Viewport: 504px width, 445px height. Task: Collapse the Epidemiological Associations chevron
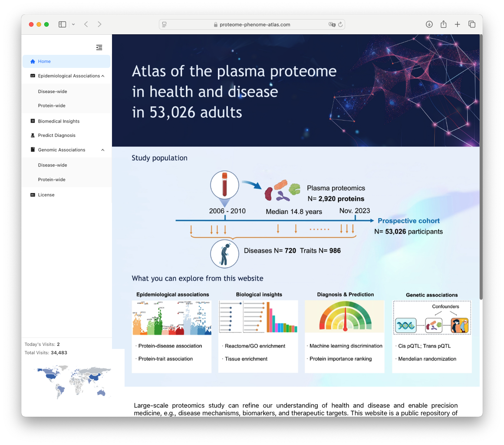coord(103,76)
